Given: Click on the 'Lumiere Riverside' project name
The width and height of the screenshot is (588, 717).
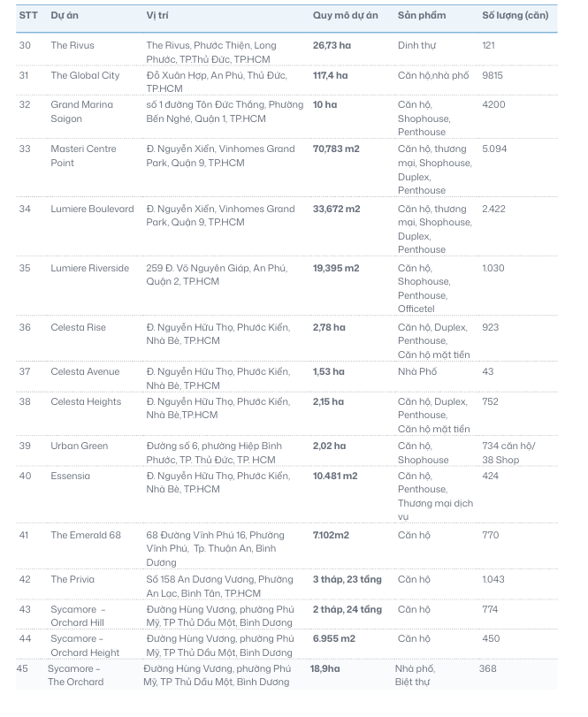Looking at the screenshot, I should [x=89, y=268].
